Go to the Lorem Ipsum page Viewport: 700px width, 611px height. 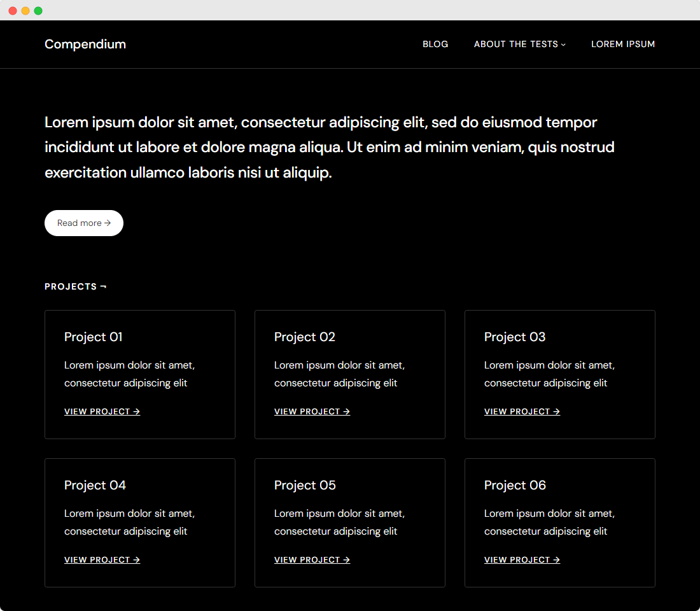coord(623,44)
